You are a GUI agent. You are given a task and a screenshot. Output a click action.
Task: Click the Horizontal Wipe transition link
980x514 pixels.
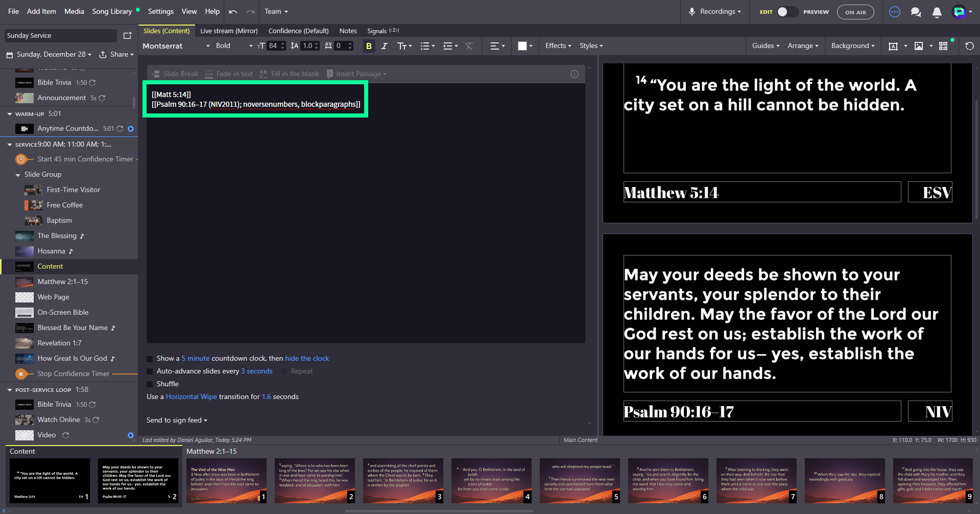coord(191,397)
